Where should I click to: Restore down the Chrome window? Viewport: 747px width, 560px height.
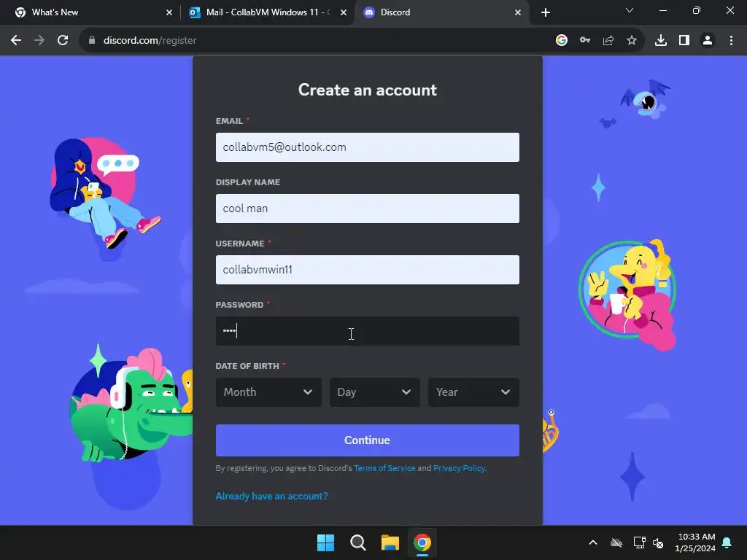697,10
